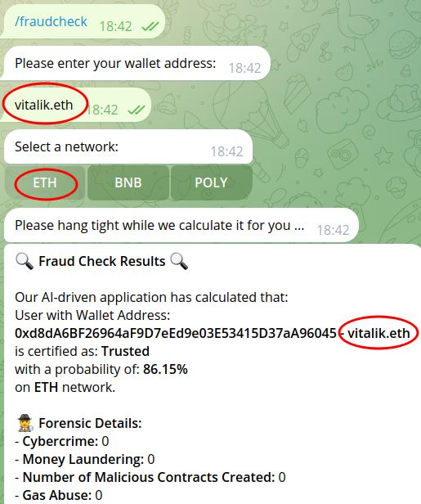Click the double check mark on /fraudcheck message
421x504 pixels.
point(150,26)
